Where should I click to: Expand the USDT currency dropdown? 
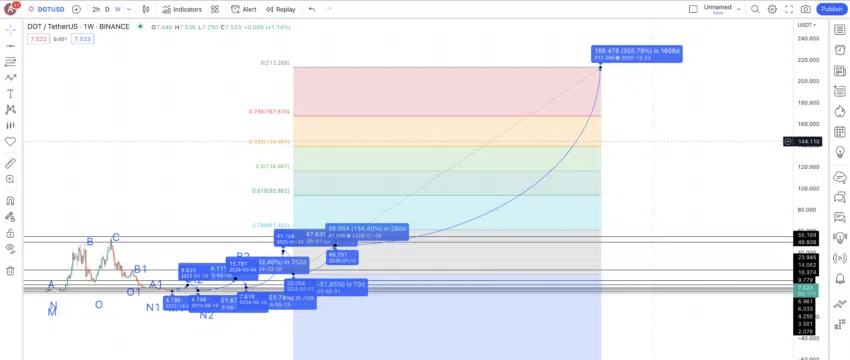[x=807, y=25]
